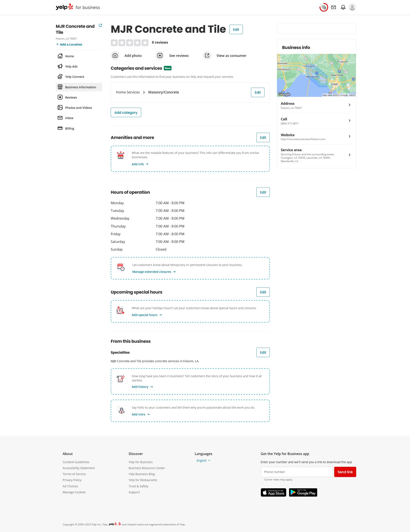Click the notifications bell icon
410x532 pixels.
click(343, 7)
